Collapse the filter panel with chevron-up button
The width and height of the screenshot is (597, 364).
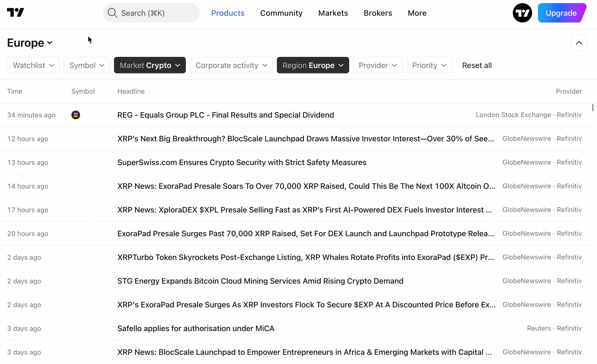pos(579,43)
